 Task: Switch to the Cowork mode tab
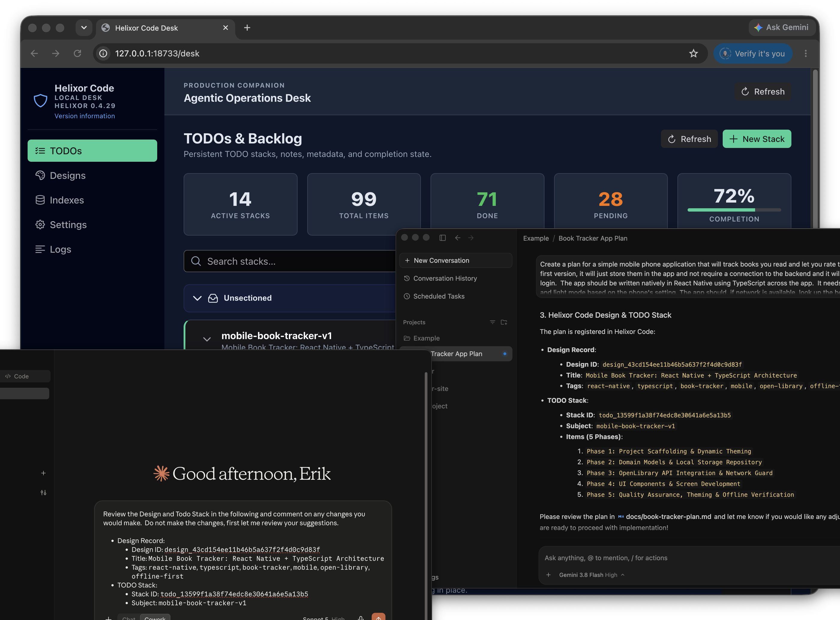click(155, 617)
